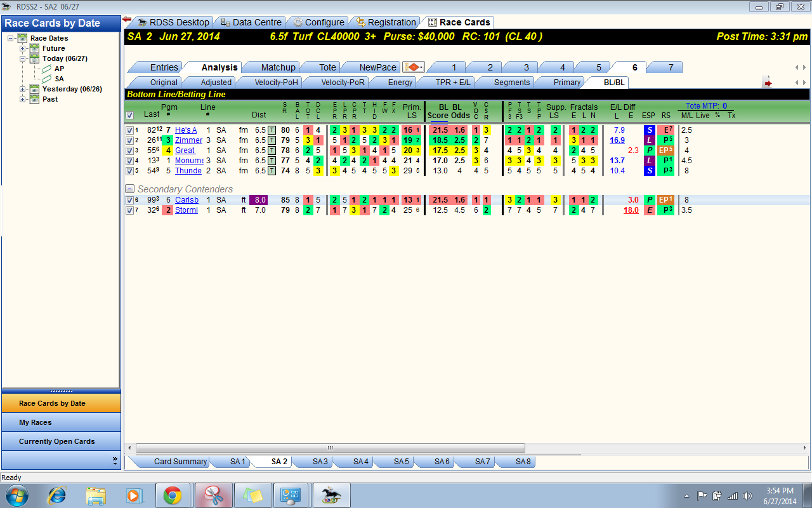812x508 pixels.
Task: Click the Future calendar icon in tree
Action: click(x=36, y=48)
